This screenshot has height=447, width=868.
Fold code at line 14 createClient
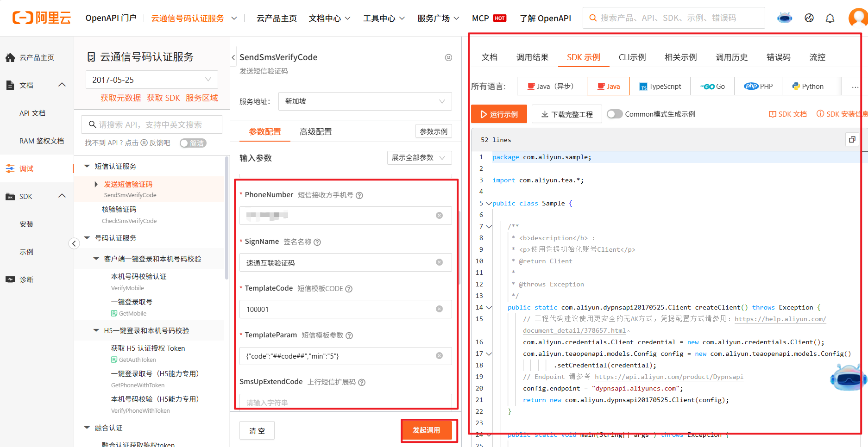click(489, 307)
